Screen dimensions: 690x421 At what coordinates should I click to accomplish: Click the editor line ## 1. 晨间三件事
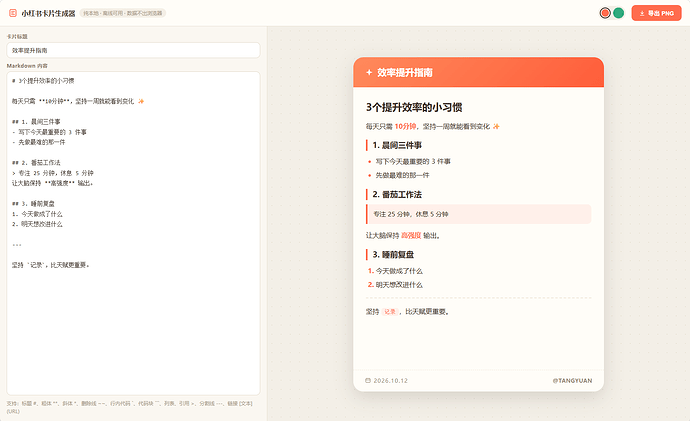coord(36,122)
